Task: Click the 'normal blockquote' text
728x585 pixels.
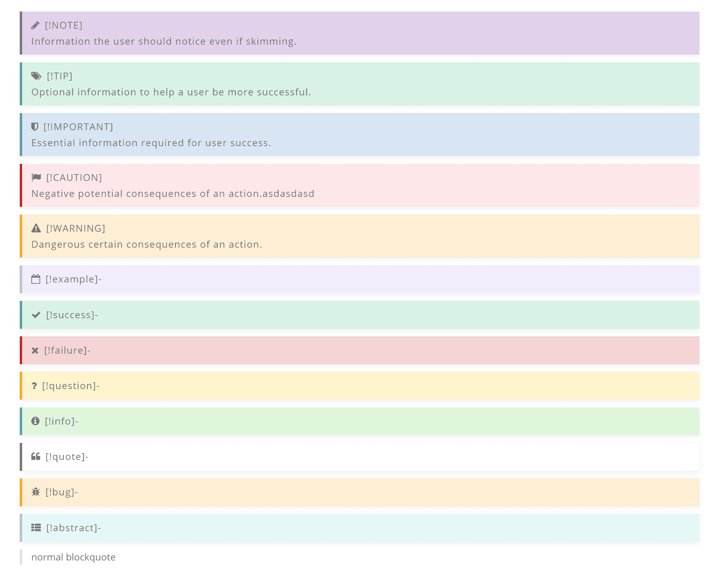Action: (73, 557)
